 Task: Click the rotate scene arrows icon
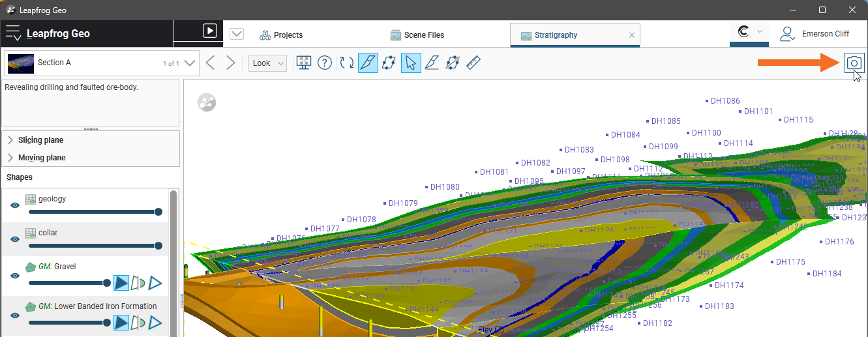347,63
